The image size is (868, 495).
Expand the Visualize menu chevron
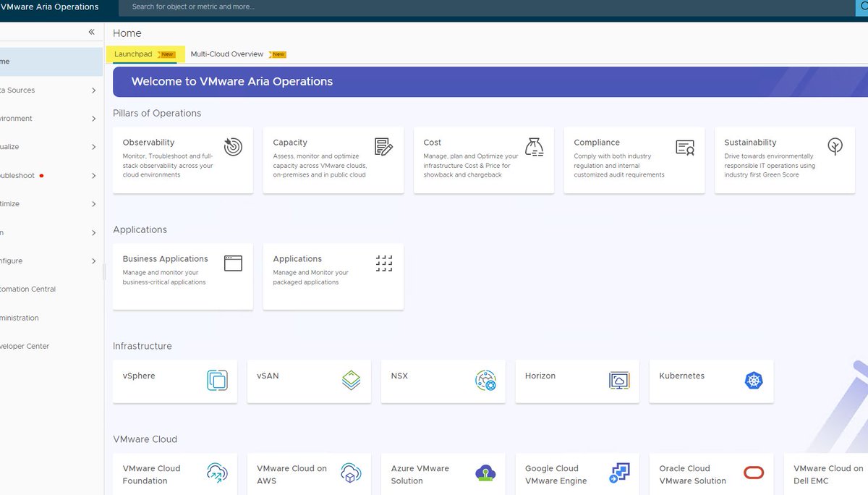pos(94,147)
